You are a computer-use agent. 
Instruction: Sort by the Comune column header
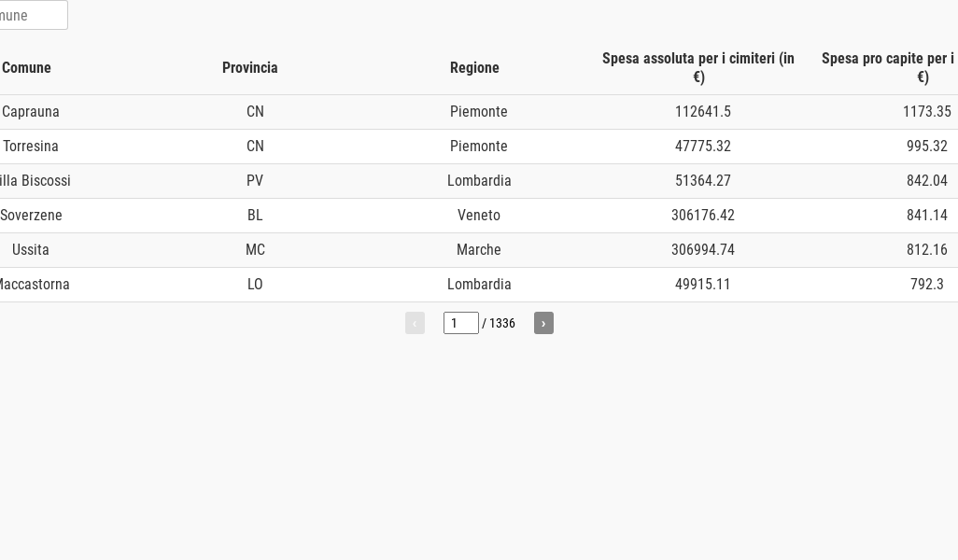pyautogui.click(x=26, y=68)
